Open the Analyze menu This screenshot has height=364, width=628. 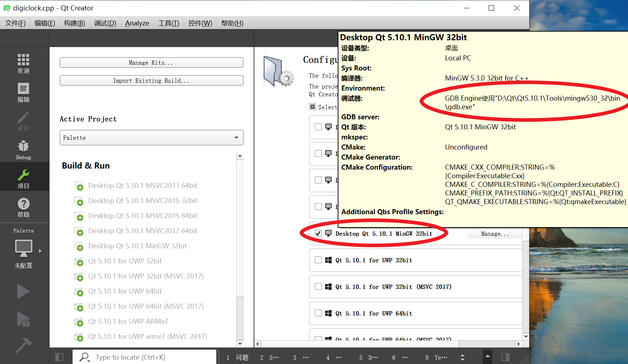137,23
